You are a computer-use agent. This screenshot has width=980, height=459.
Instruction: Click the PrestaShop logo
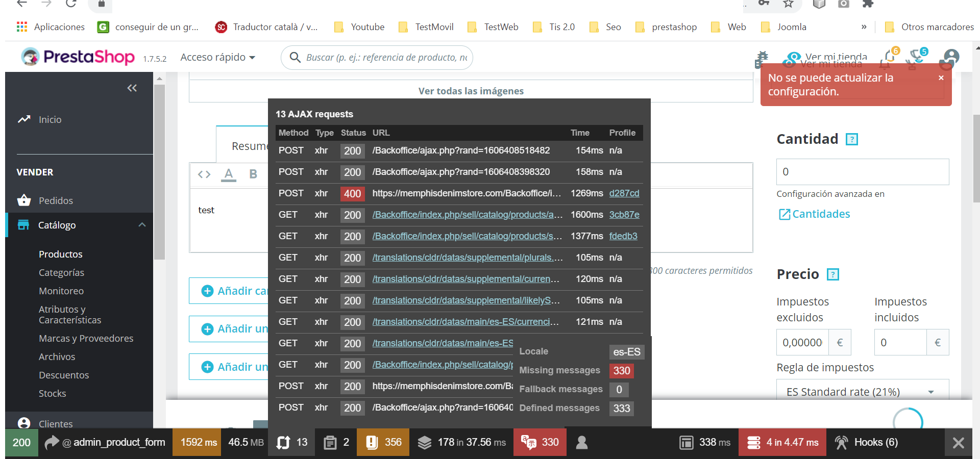(x=78, y=57)
